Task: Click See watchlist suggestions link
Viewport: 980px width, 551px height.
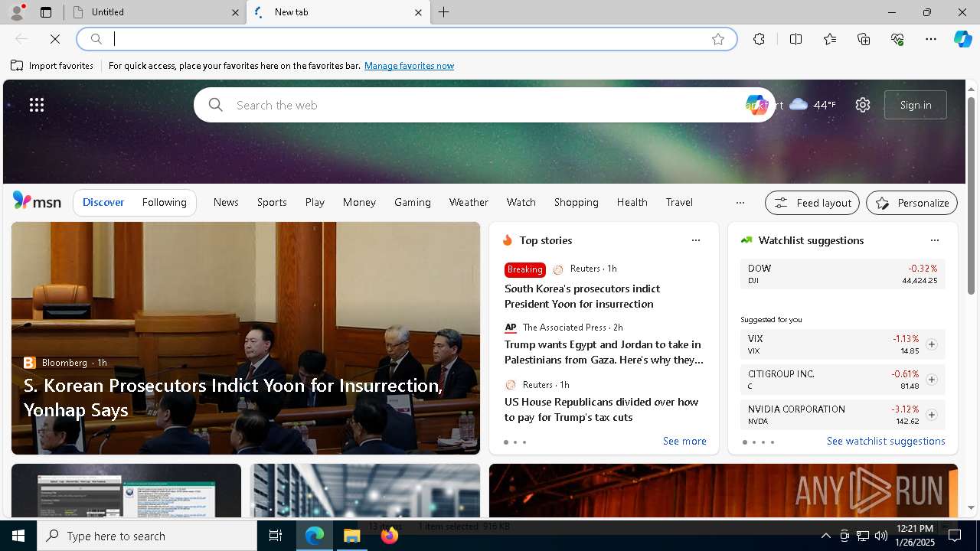Action: tap(886, 441)
